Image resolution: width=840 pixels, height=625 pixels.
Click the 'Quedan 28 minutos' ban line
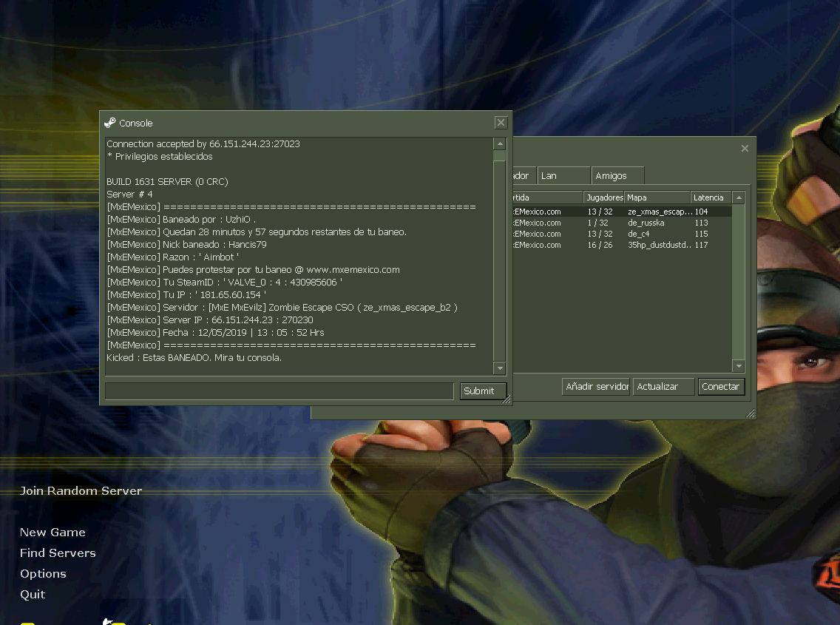[x=257, y=232]
